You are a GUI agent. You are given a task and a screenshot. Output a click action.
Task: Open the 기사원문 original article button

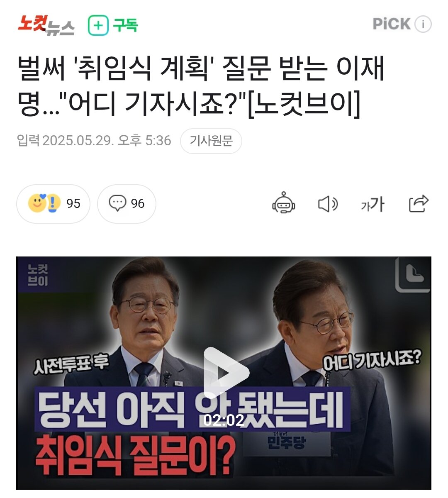pyautogui.click(x=211, y=141)
